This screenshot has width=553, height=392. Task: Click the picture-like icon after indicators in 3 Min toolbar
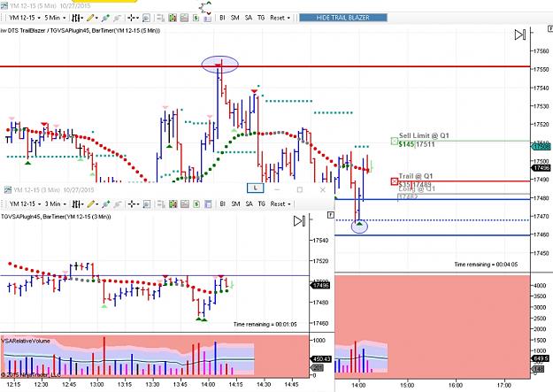184,204
